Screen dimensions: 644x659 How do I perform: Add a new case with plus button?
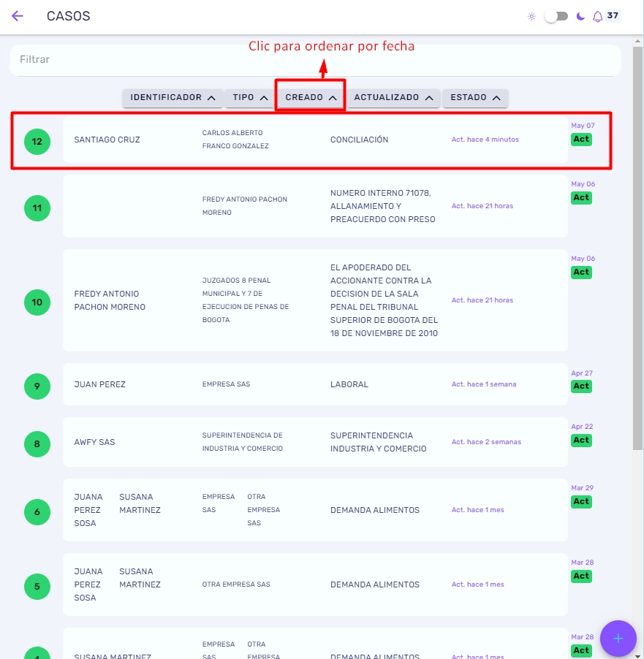coord(618,639)
